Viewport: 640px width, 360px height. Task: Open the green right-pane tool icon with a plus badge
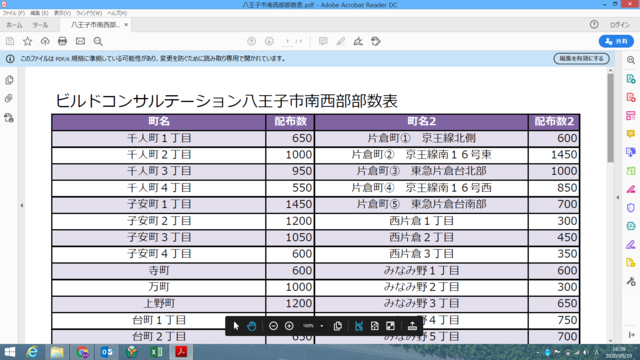click(x=631, y=79)
